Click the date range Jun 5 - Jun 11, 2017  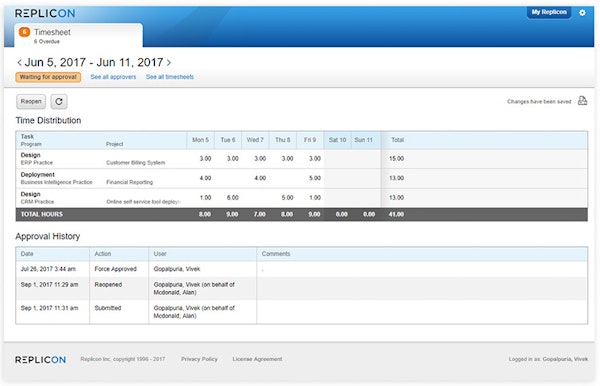tap(94, 62)
